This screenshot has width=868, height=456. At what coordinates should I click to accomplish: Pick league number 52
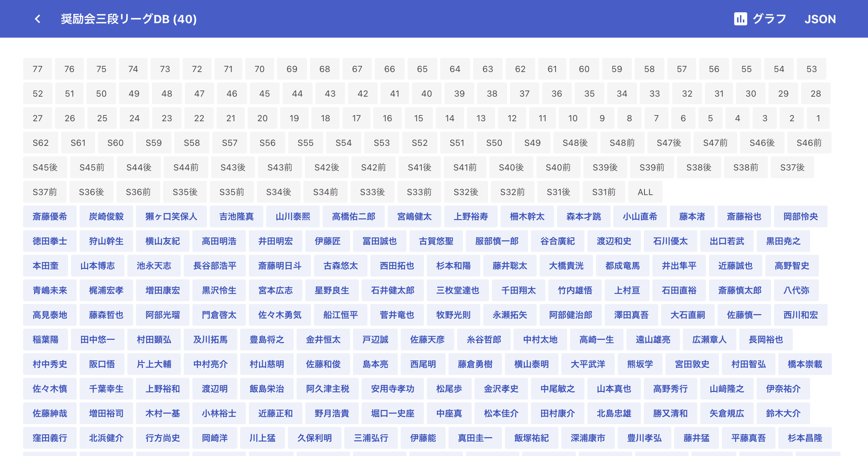pyautogui.click(x=38, y=93)
